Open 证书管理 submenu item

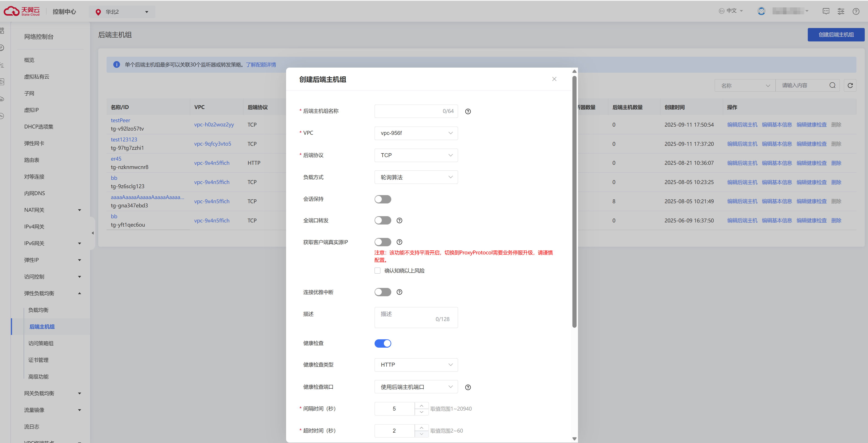coord(38,360)
